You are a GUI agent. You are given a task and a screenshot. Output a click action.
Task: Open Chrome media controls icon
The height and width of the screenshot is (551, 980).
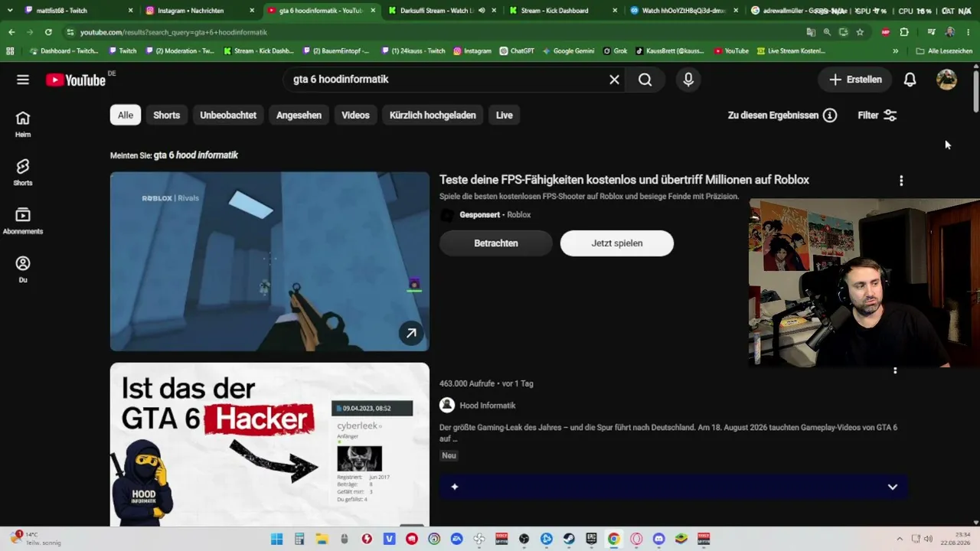pyautogui.click(x=931, y=32)
